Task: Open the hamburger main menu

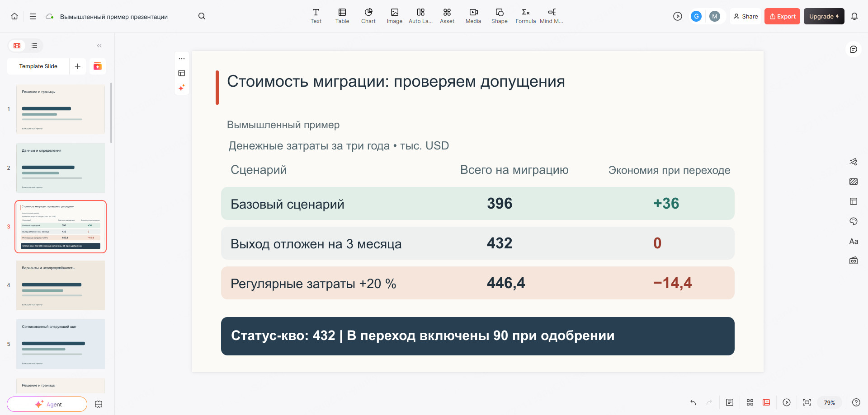Action: [33, 16]
